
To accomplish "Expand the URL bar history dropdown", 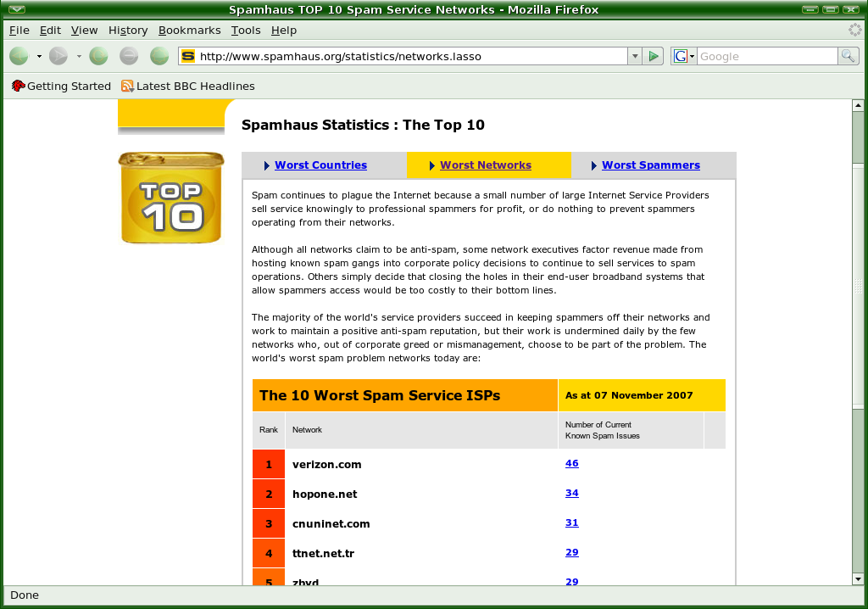I will coord(635,56).
